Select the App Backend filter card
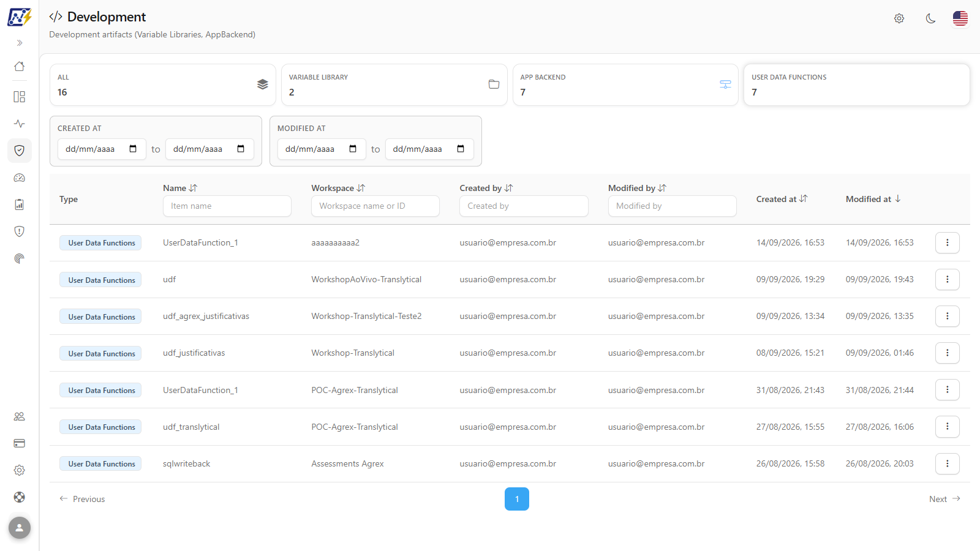The width and height of the screenshot is (980, 551). pos(625,85)
